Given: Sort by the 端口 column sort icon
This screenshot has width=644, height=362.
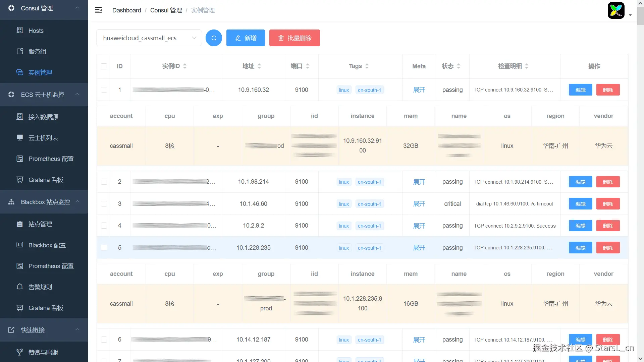Looking at the screenshot, I should [x=308, y=66].
